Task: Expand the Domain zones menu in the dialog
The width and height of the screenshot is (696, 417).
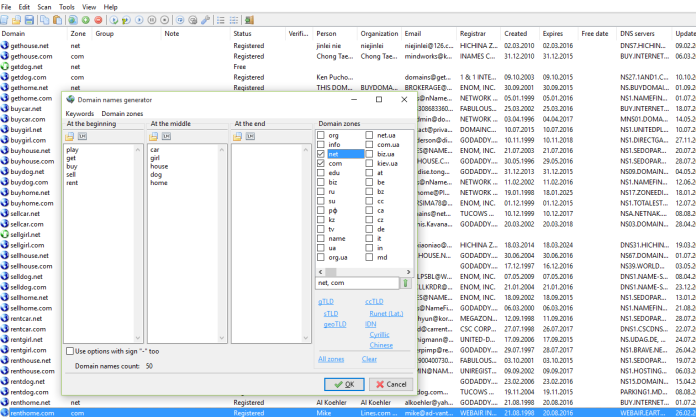Action: point(121,113)
